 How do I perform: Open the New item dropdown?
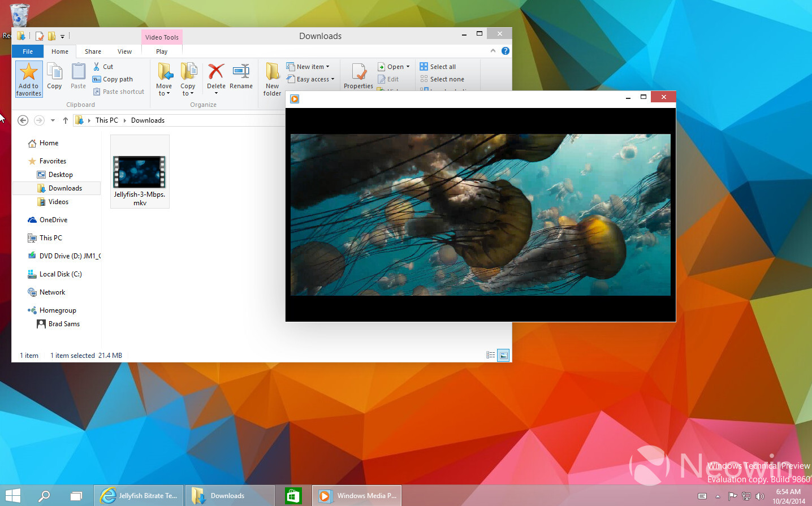point(310,66)
